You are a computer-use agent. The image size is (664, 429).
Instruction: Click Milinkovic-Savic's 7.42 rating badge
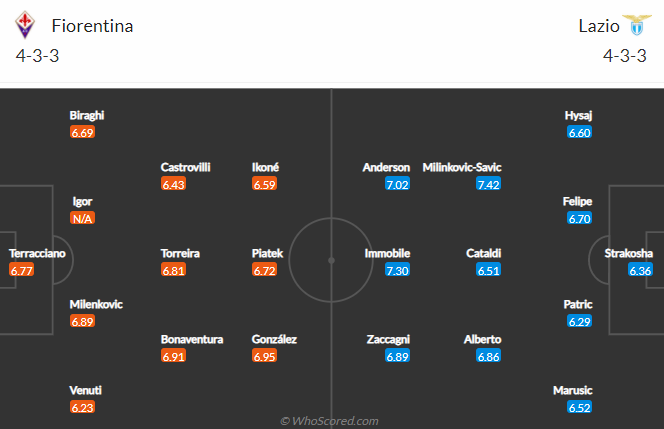488,184
